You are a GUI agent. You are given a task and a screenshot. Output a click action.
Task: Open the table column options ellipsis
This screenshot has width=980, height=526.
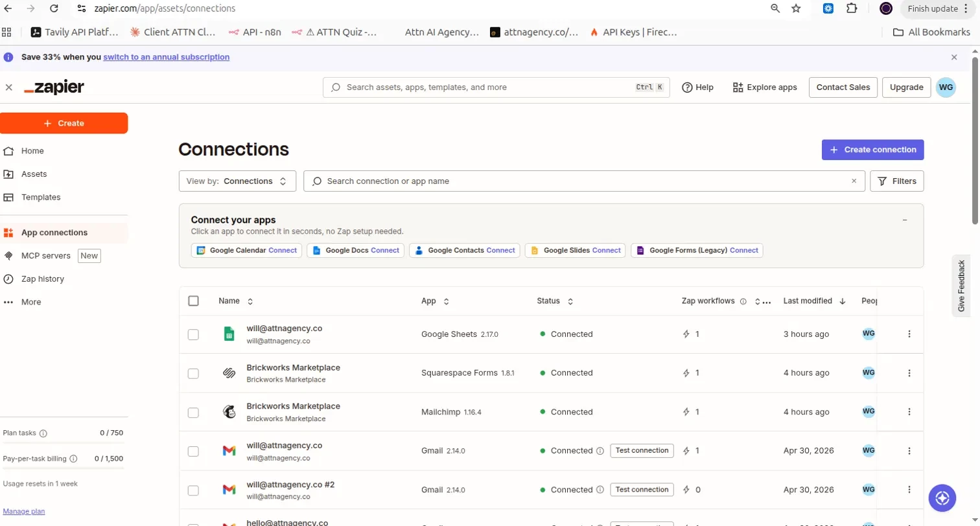767,302
